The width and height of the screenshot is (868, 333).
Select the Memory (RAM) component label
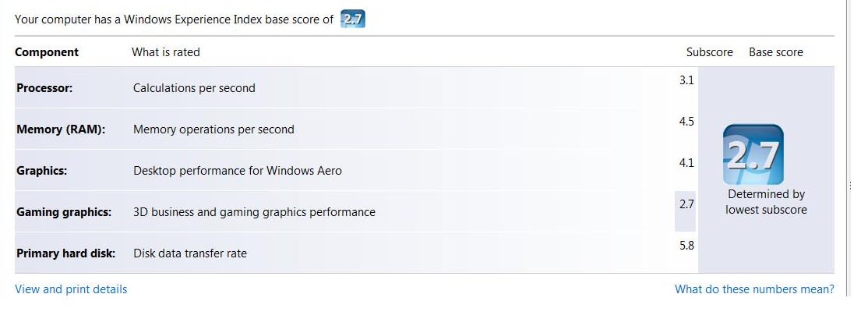point(61,129)
